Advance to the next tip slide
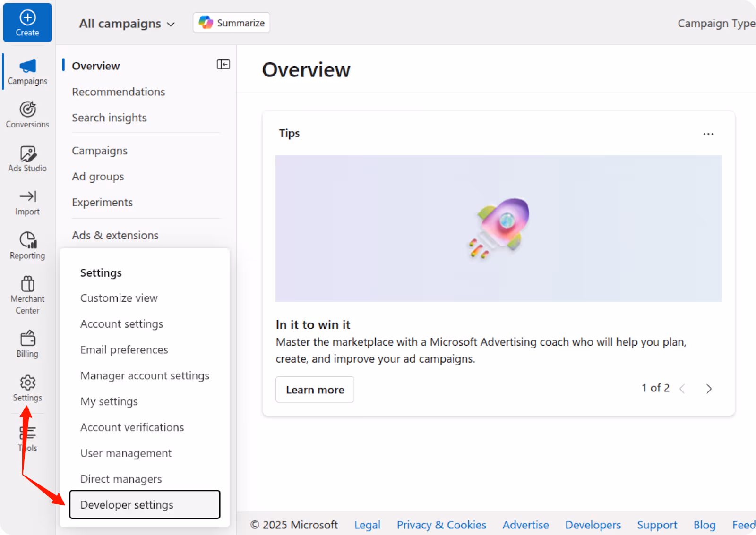This screenshot has height=535, width=756. point(709,388)
